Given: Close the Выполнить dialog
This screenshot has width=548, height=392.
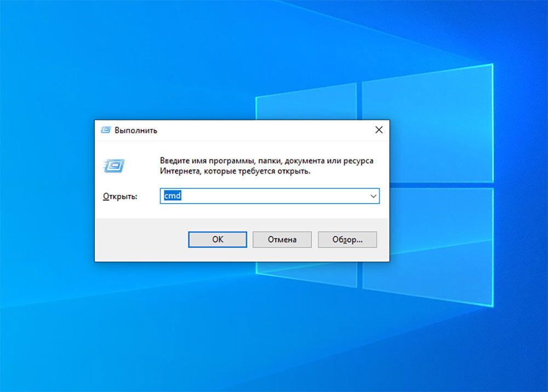Looking at the screenshot, I should [x=379, y=130].
